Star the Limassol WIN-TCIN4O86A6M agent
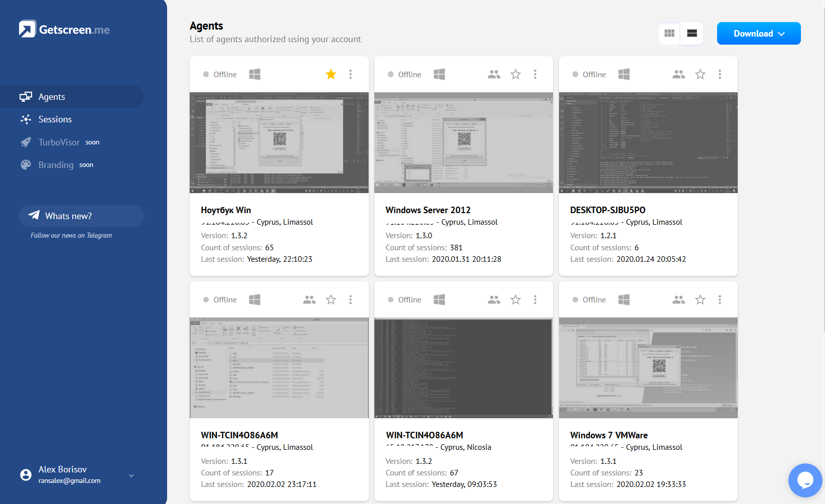Image resolution: width=825 pixels, height=504 pixels. [x=331, y=299]
